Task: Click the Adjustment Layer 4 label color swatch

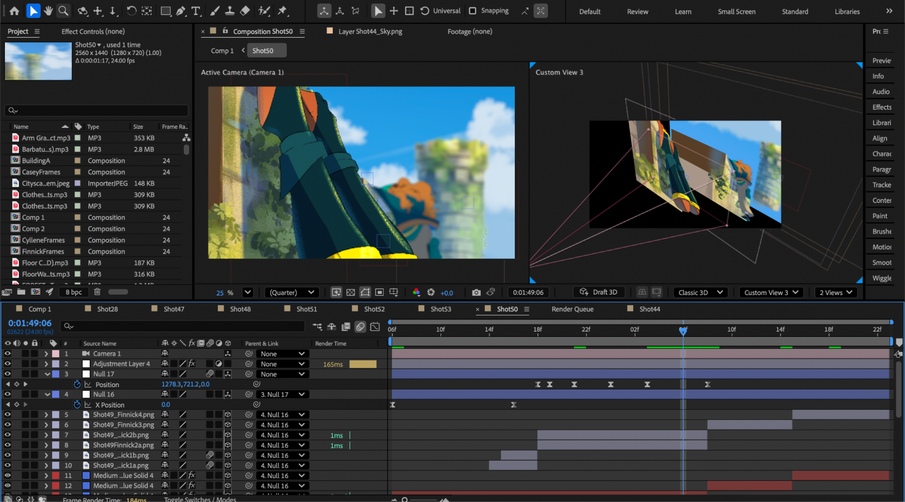Action: [55, 364]
